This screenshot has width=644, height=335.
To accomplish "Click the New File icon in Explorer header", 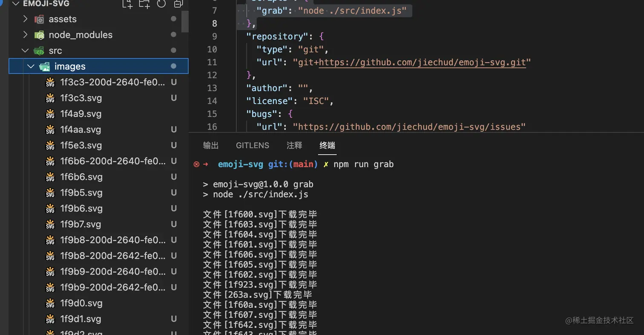I will coord(127,4).
